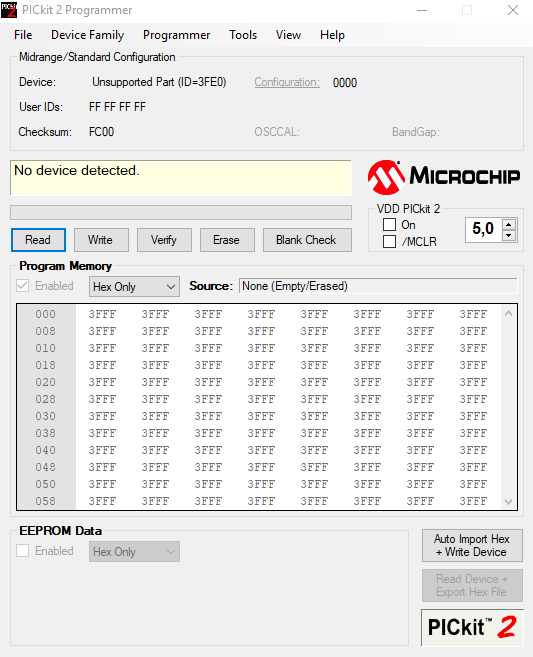Click the PICkit 2 logo image
Image resolution: width=533 pixels, height=657 pixels.
click(472, 627)
